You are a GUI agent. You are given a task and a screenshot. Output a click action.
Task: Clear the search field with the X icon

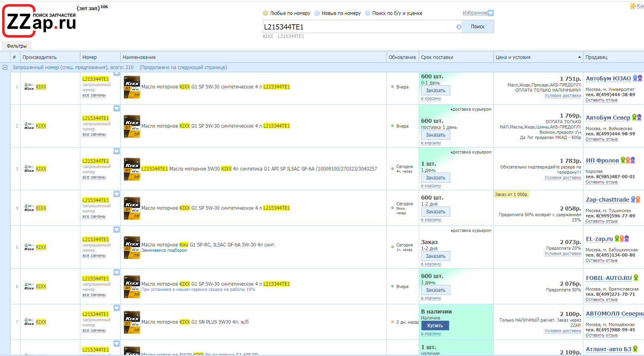point(459,27)
